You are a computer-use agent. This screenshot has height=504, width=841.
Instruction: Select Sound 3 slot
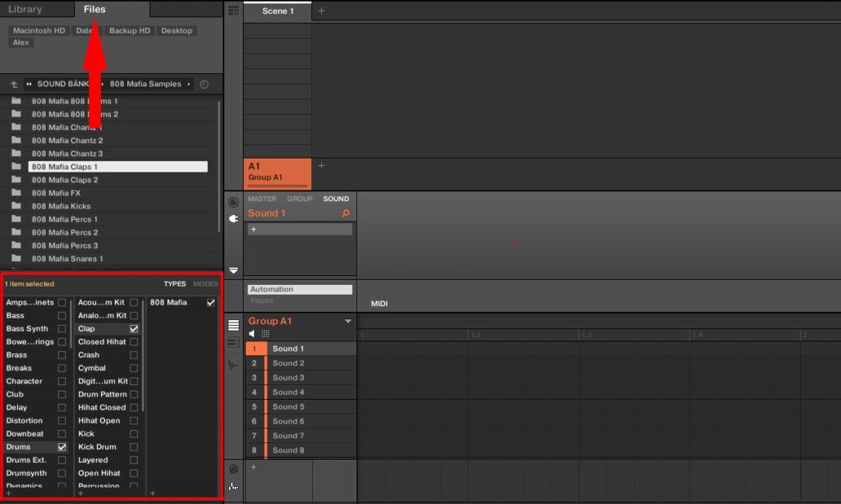tap(301, 378)
